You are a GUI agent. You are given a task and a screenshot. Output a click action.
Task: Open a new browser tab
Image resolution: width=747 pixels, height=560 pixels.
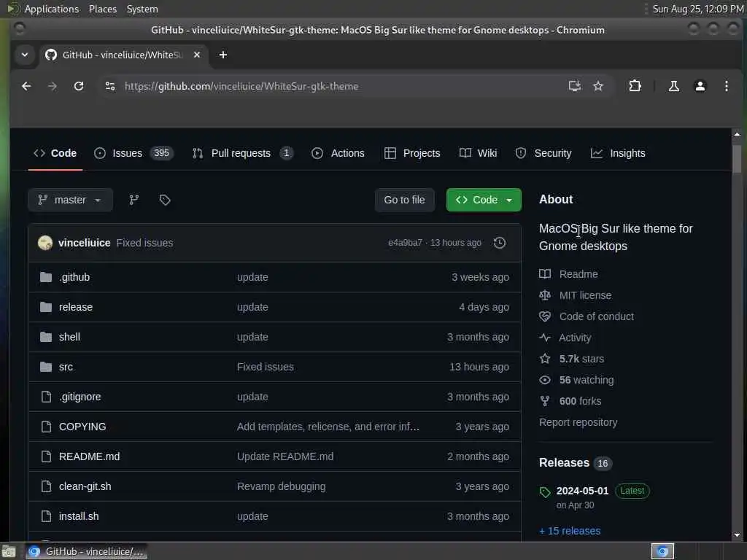pos(223,55)
